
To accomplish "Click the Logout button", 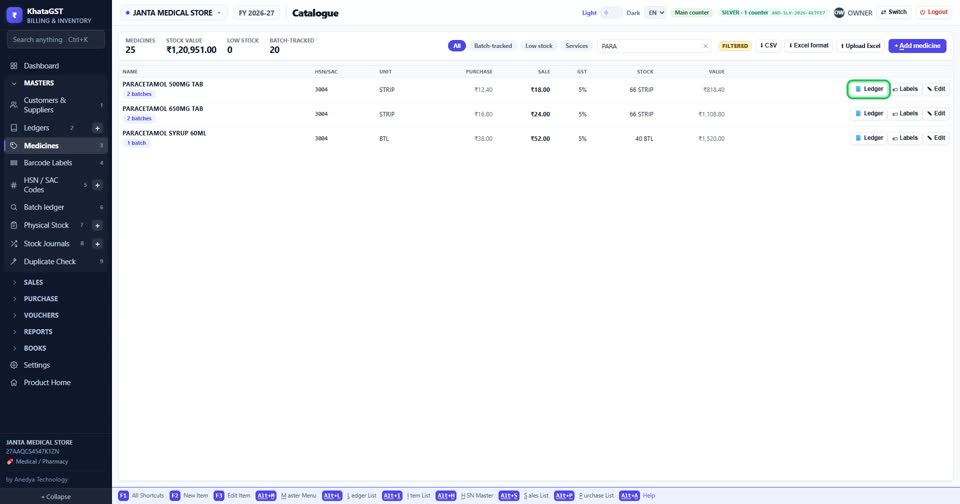I will [x=933, y=12].
